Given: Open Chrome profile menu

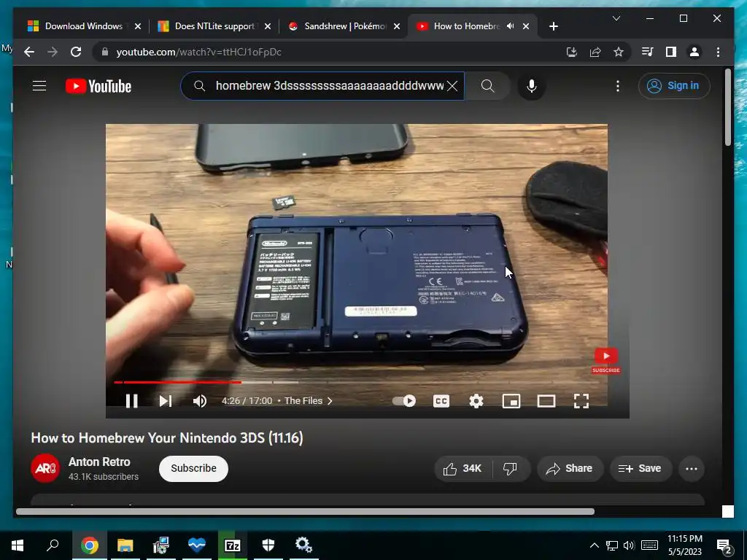Looking at the screenshot, I should click(x=694, y=52).
